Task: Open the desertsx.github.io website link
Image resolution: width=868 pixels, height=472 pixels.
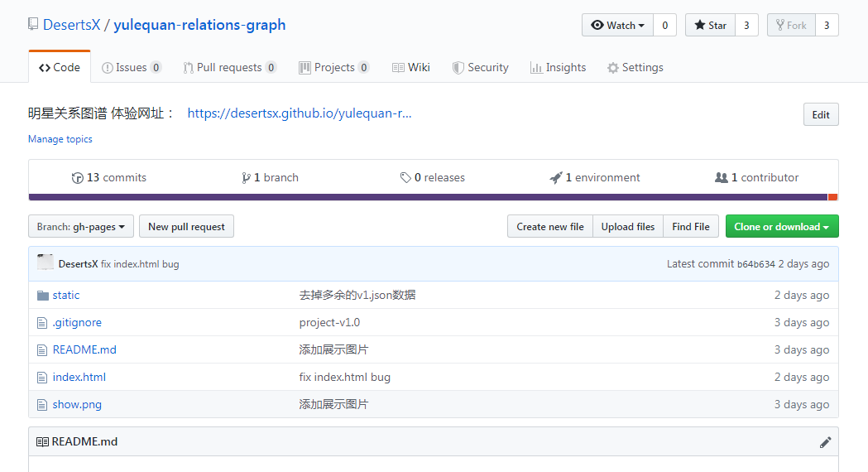Action: (x=300, y=113)
